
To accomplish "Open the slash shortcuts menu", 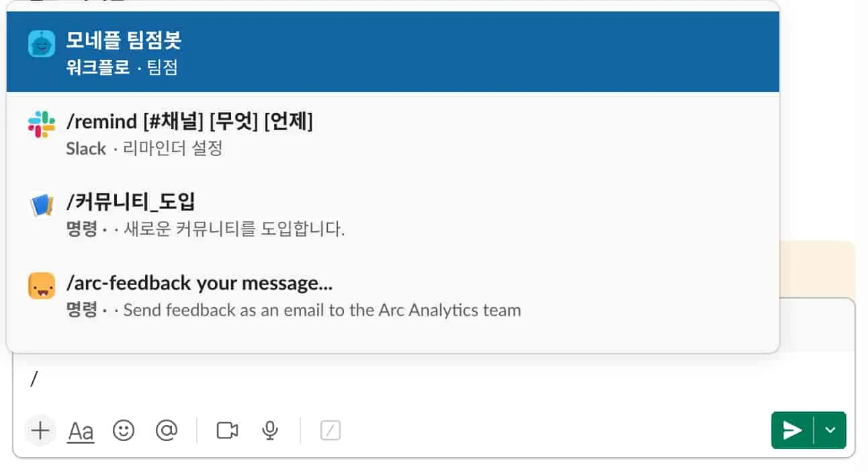I will click(329, 430).
